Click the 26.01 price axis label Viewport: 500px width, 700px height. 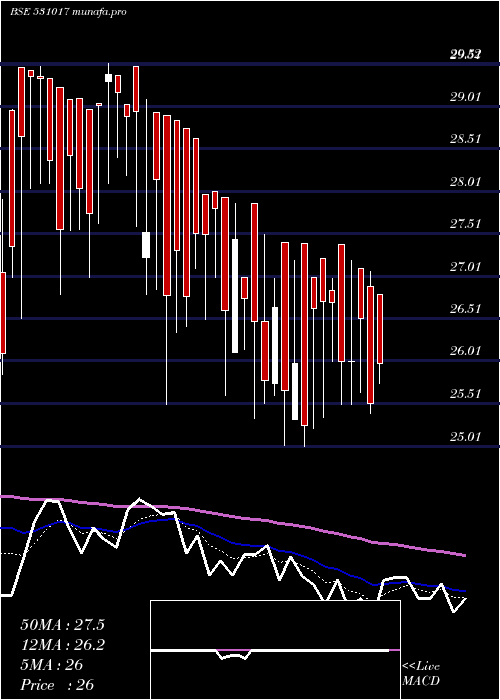coord(465,351)
